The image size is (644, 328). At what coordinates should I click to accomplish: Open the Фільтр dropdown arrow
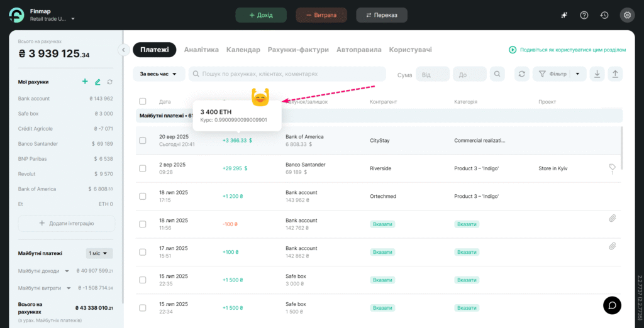[x=578, y=74]
